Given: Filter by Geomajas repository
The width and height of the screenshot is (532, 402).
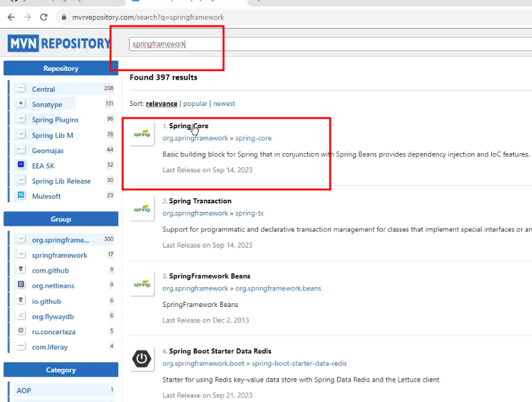Looking at the screenshot, I should pyautogui.click(x=47, y=151).
